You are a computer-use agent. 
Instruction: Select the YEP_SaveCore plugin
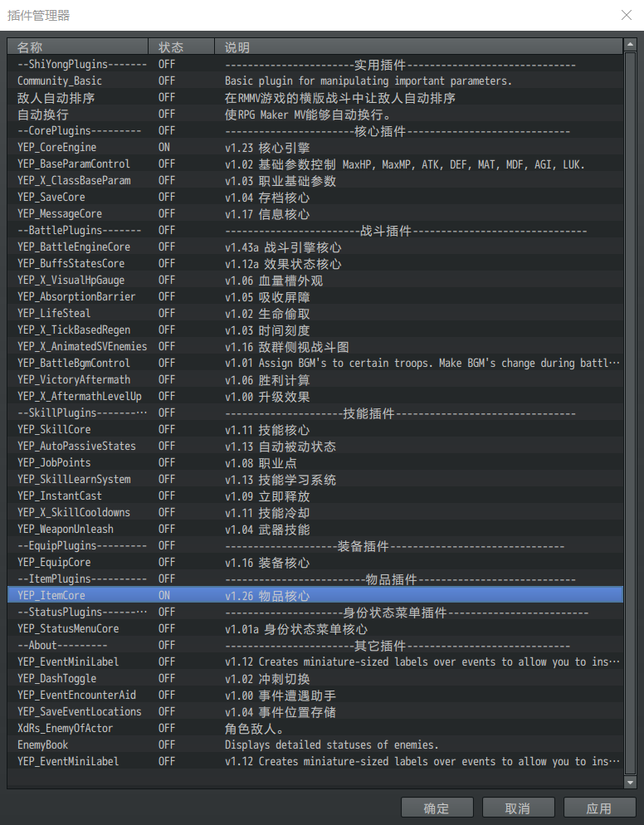(315, 198)
